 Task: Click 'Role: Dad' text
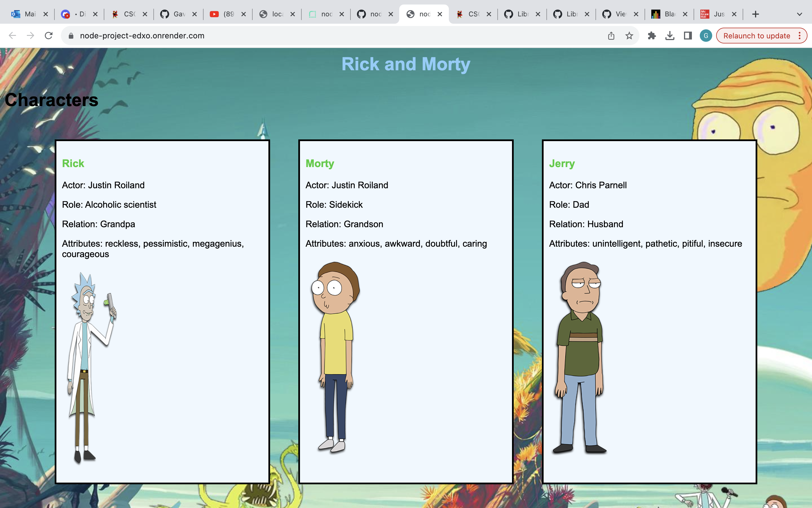[569, 205]
